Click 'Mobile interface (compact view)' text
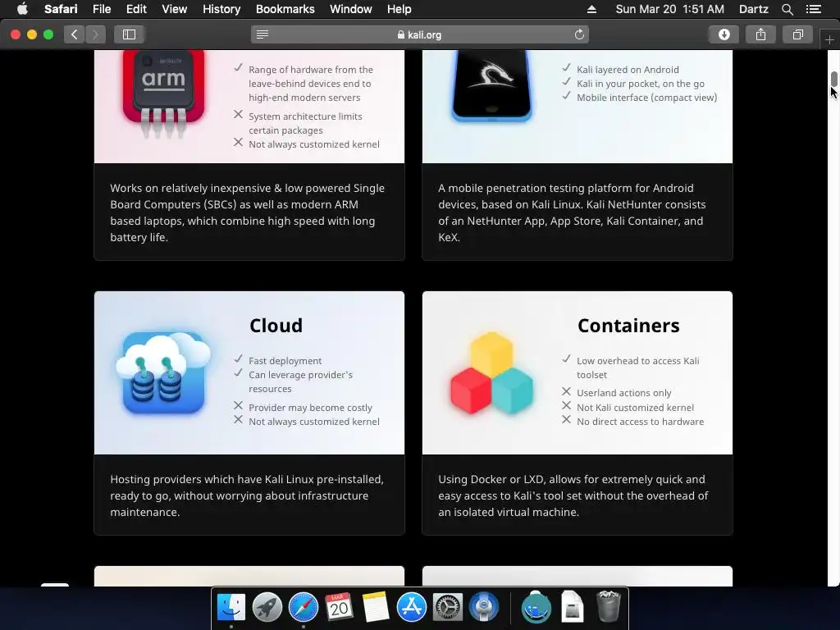Viewport: 840px width, 630px height. pos(646,98)
